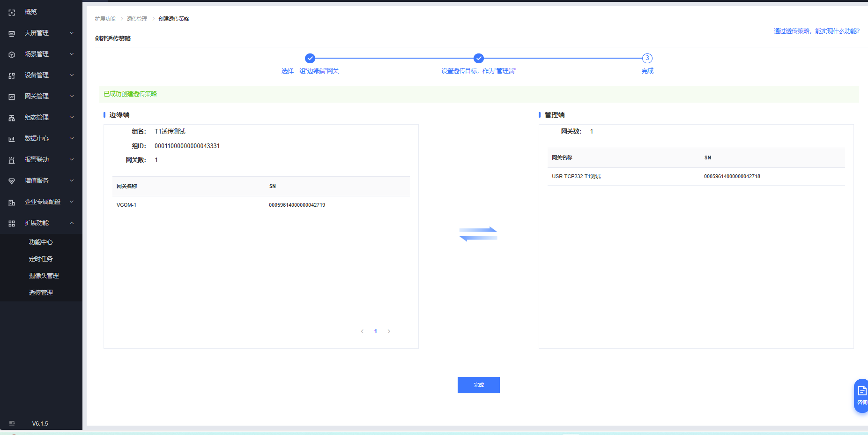Expand the 场景管理 menu chevron
The image size is (868, 435).
click(72, 54)
